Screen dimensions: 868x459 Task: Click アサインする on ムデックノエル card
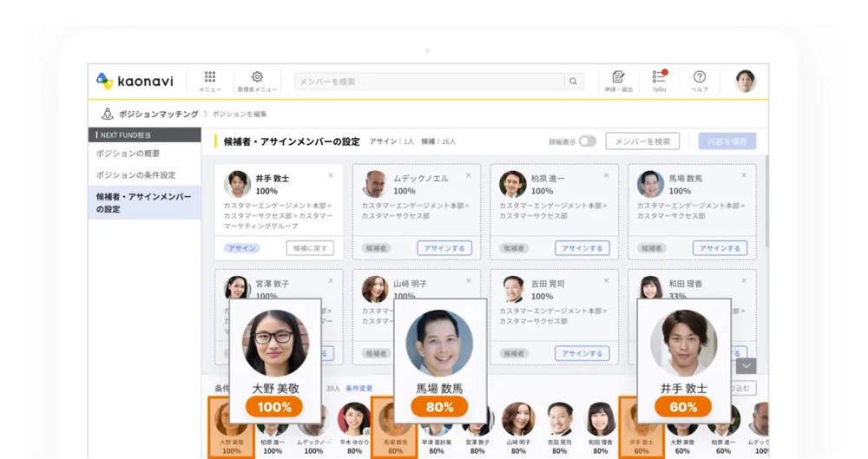[444, 248]
